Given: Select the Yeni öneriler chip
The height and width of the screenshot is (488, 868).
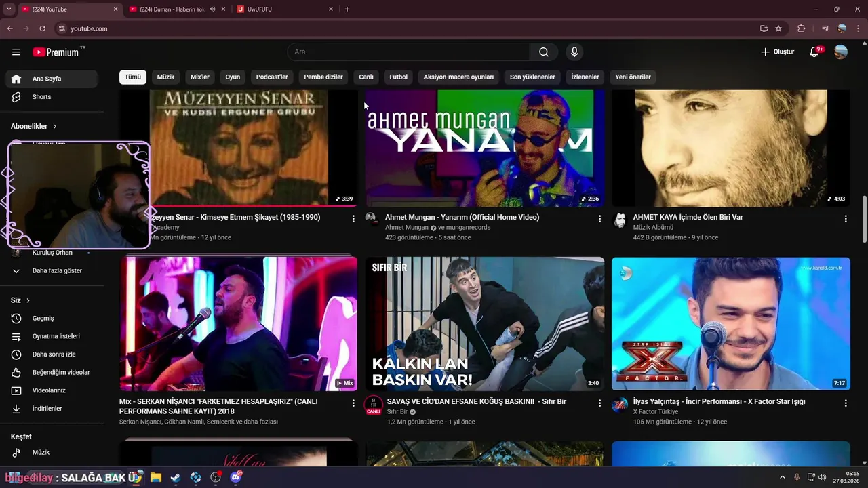Looking at the screenshot, I should [x=633, y=77].
